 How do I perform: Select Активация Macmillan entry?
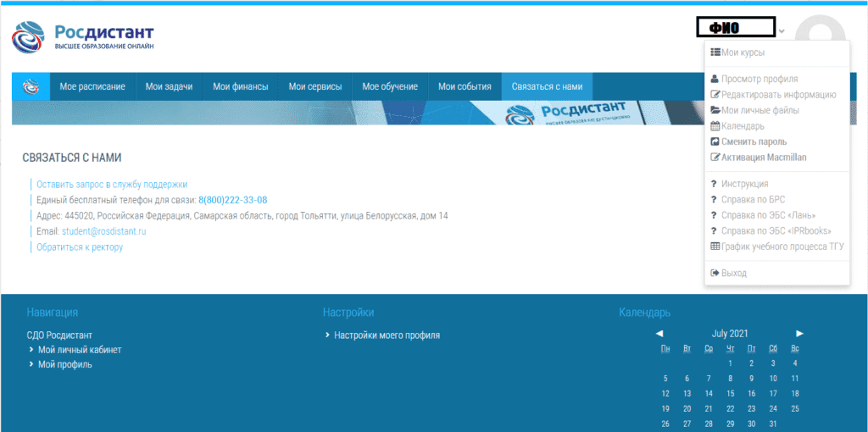[764, 158]
